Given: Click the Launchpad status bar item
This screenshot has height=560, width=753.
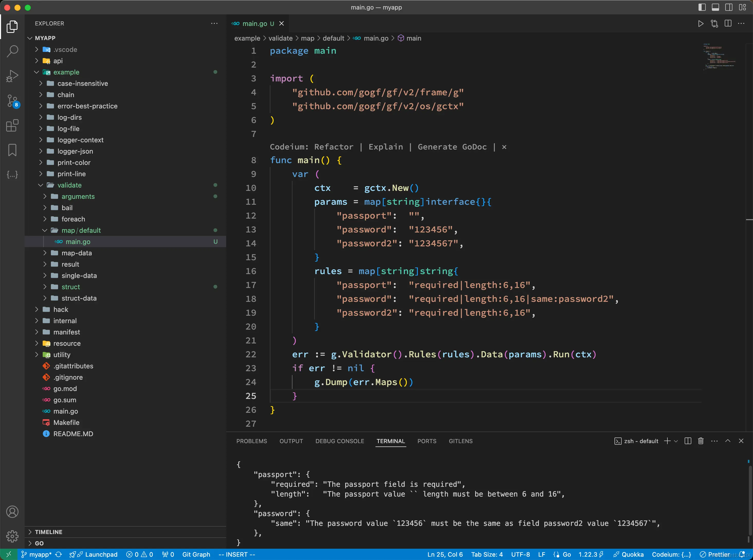Looking at the screenshot, I should pos(94,554).
